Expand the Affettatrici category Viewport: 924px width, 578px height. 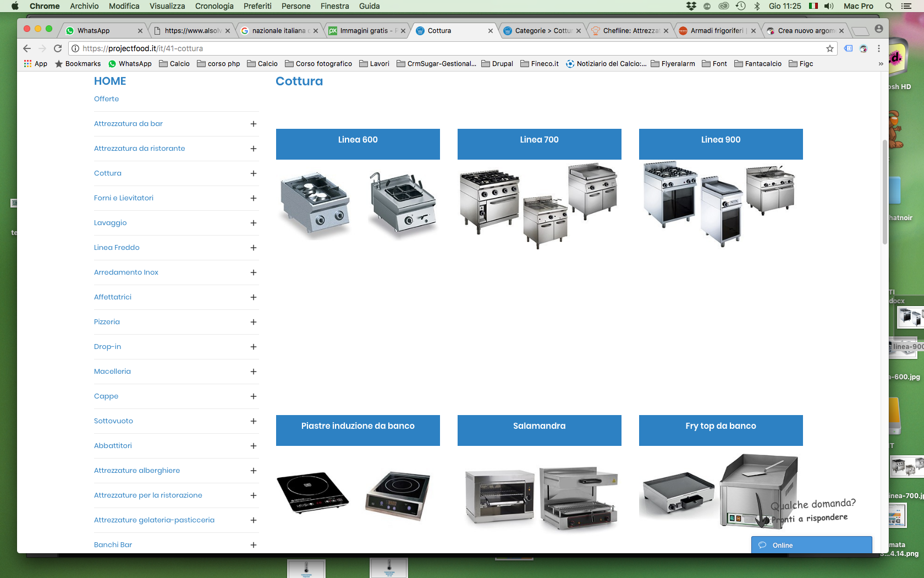coord(254,297)
